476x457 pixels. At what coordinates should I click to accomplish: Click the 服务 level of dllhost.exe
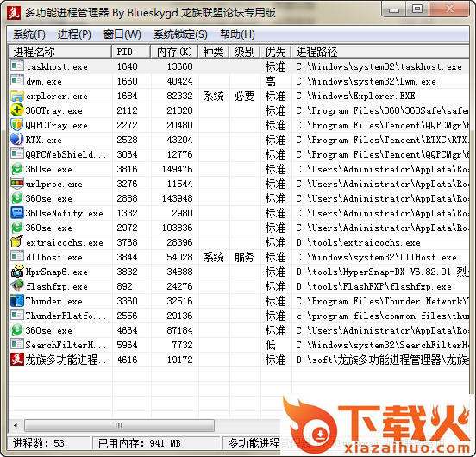244,257
